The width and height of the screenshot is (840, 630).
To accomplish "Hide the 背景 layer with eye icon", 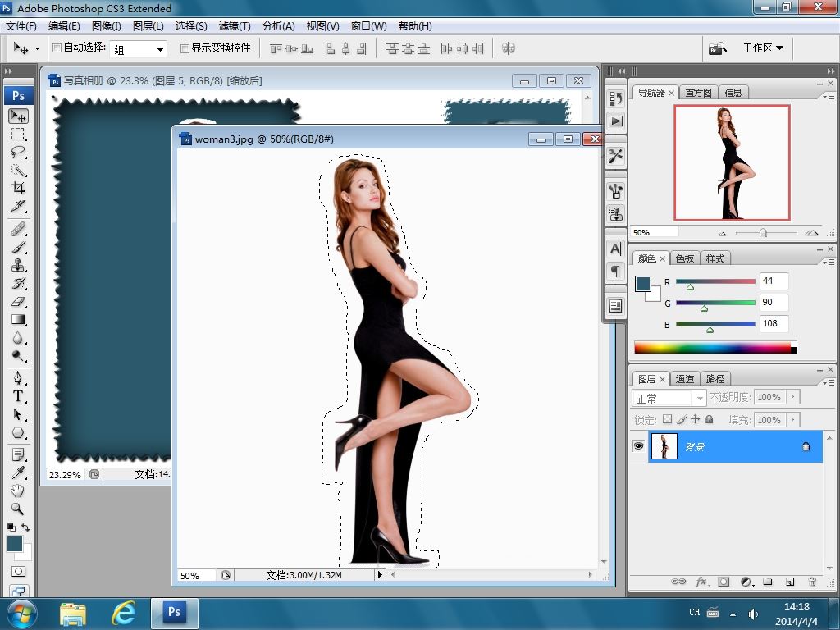I will coord(638,446).
